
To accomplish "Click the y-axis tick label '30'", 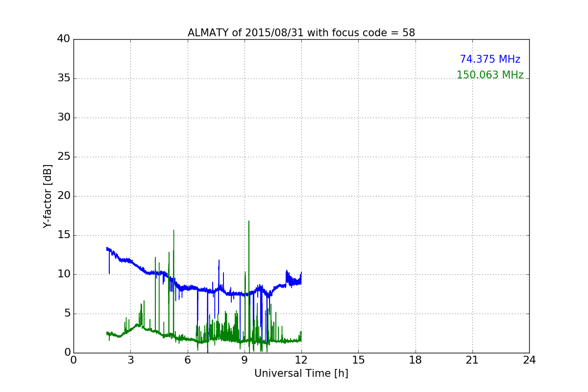I will click(x=64, y=118).
